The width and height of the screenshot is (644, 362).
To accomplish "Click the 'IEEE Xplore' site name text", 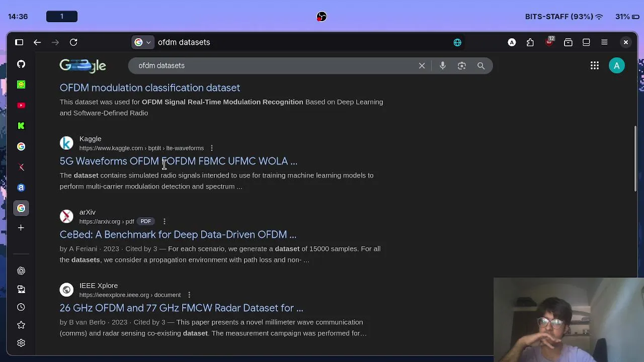I will point(99,286).
